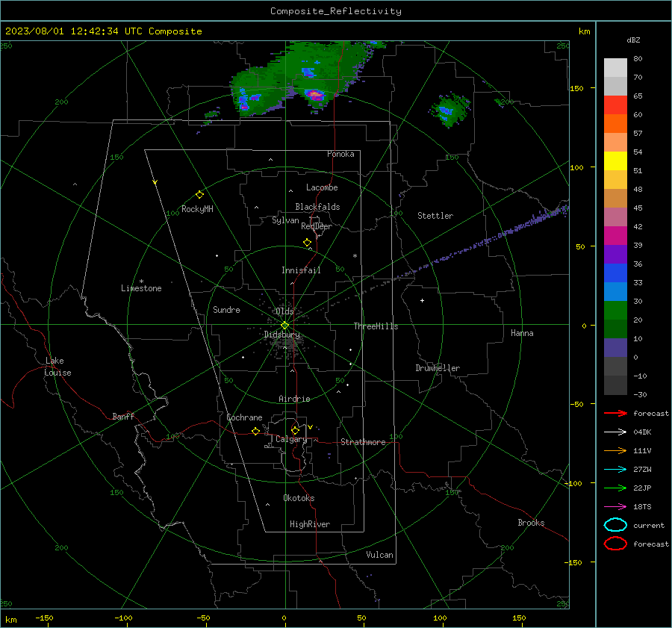672x628 pixels.
Task: Click the yellow diamond marker near RockyMH
Action: tap(199, 195)
